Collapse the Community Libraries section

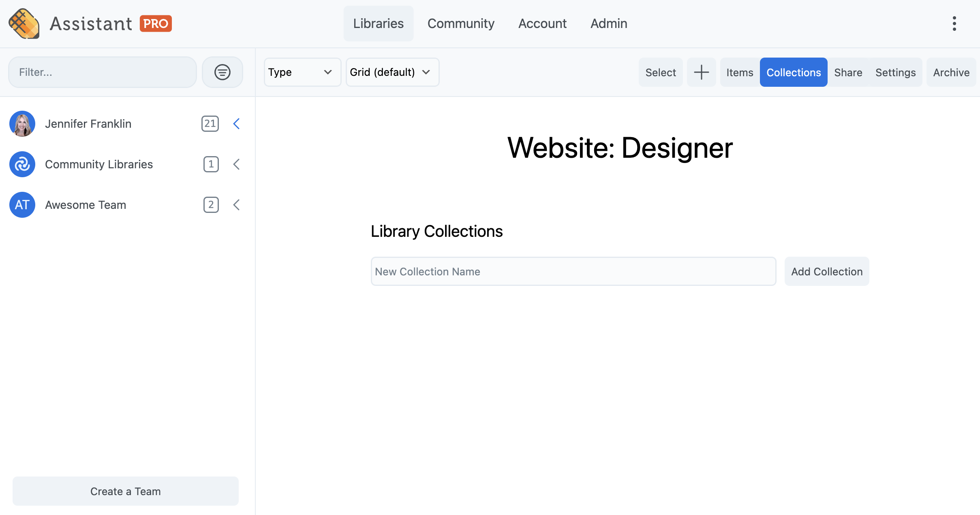237,164
